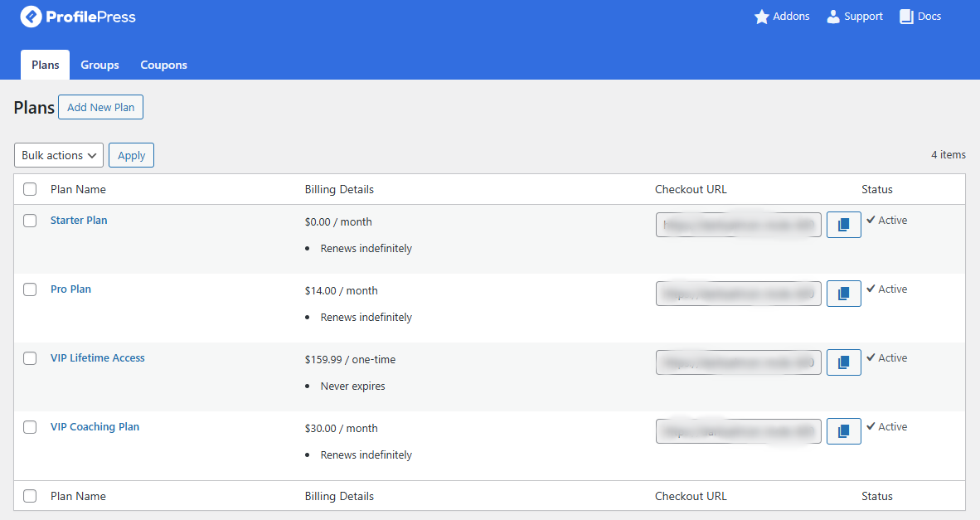Copy the Starter Plan checkout URL
Viewport: 980px width, 520px height.
point(844,225)
